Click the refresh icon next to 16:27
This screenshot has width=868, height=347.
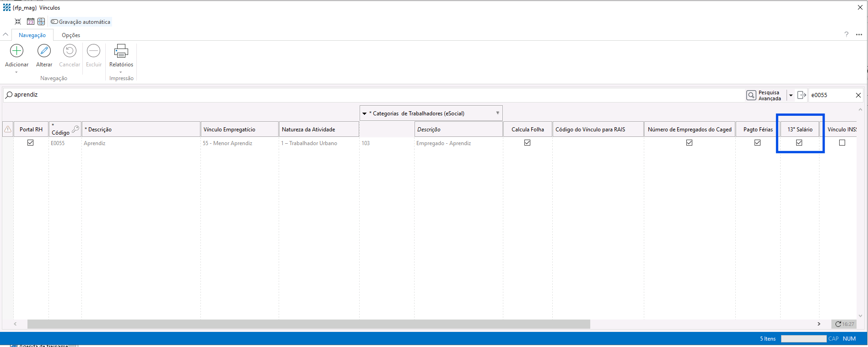[x=838, y=324]
